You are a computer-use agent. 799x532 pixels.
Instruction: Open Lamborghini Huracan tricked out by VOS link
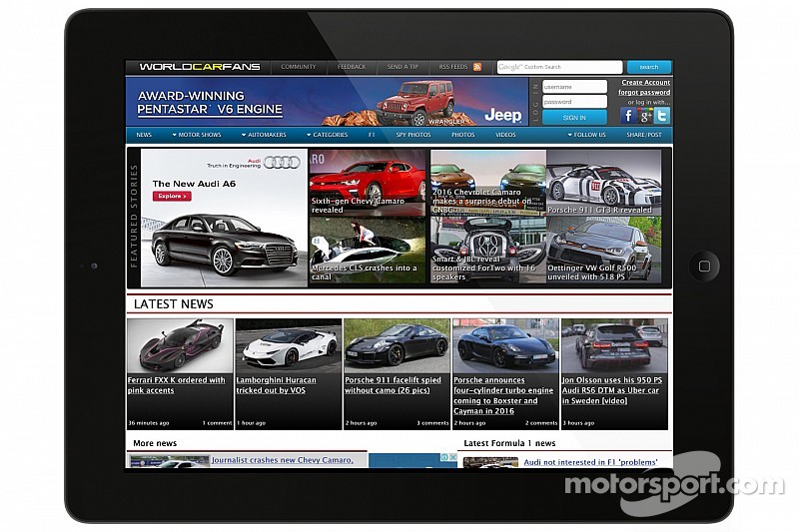coord(277,385)
